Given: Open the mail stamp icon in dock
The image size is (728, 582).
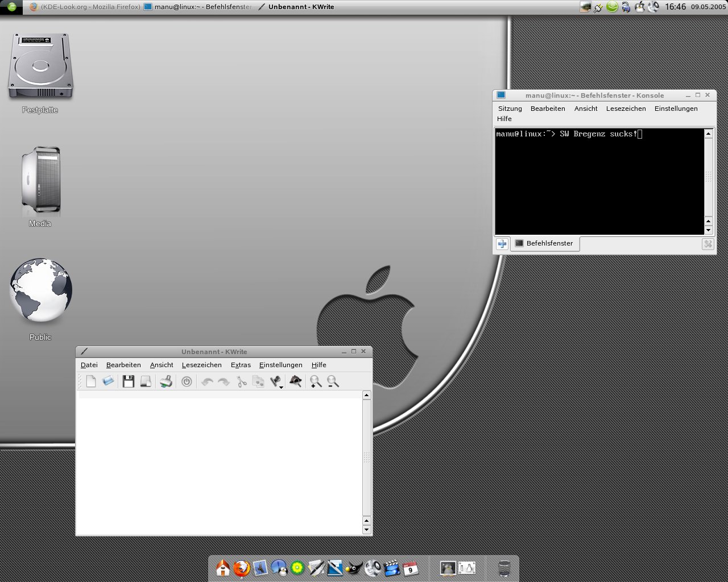Looking at the screenshot, I should click(260, 568).
